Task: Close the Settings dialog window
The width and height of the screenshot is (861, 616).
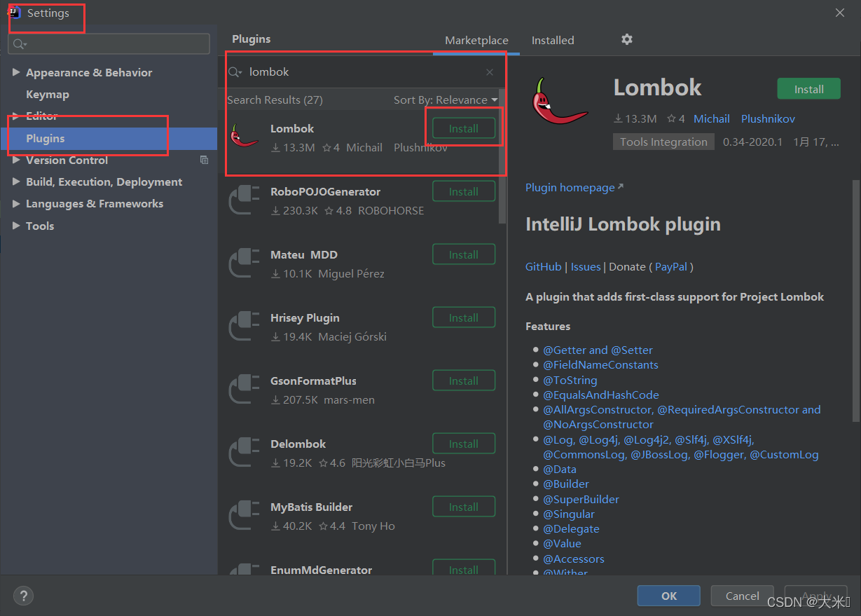Action: pyautogui.click(x=840, y=13)
